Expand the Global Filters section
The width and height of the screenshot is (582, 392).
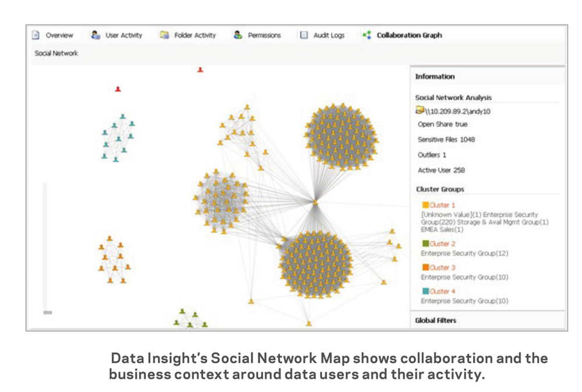tap(436, 320)
